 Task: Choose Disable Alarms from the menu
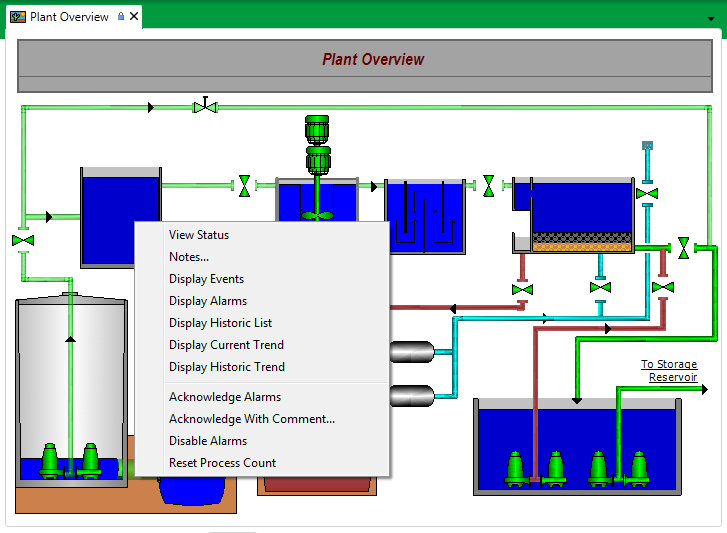[x=208, y=441]
